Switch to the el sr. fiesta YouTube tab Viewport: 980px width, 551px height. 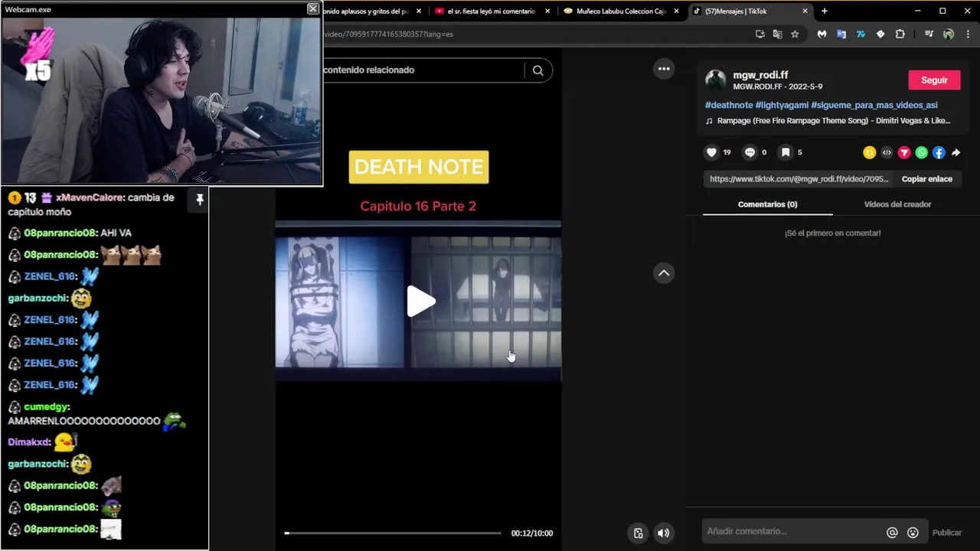click(490, 11)
